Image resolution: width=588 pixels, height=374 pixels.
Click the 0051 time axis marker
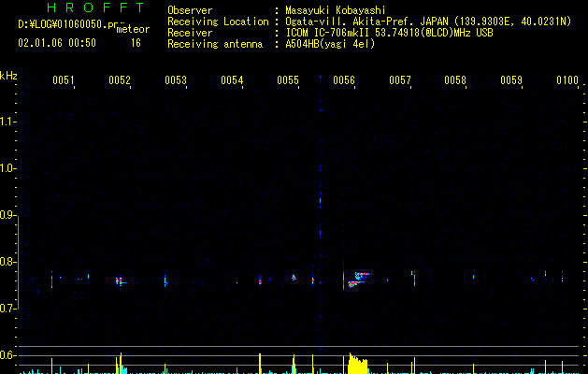63,80
